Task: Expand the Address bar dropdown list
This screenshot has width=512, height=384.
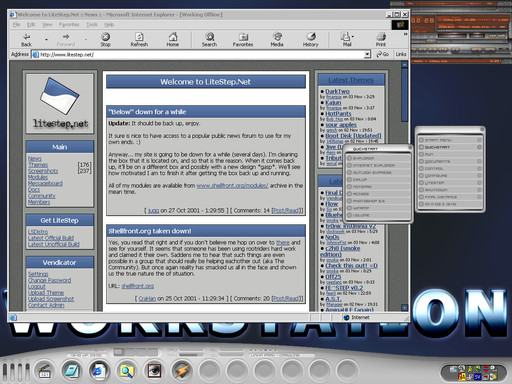Action: pos(367,54)
